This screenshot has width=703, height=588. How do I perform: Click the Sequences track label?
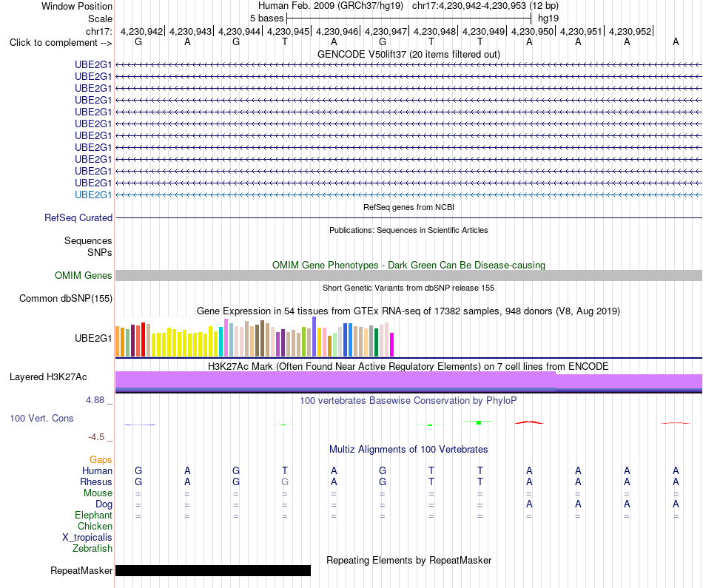(x=88, y=240)
